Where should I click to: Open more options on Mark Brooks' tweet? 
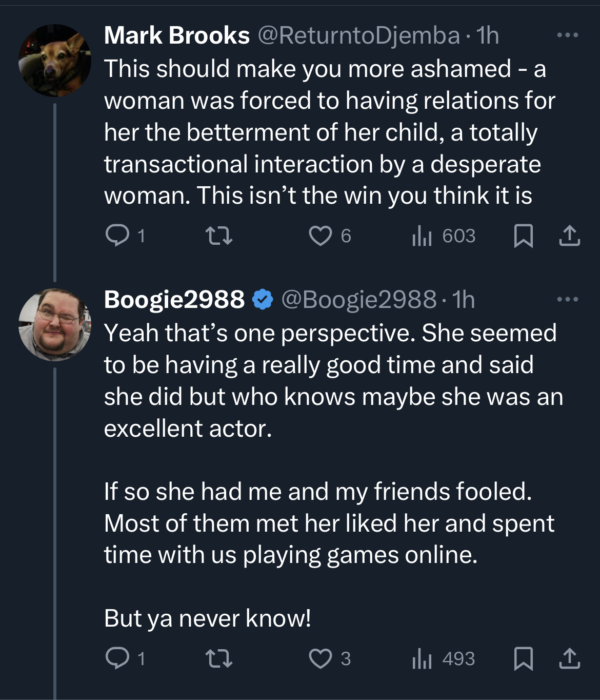click(568, 35)
